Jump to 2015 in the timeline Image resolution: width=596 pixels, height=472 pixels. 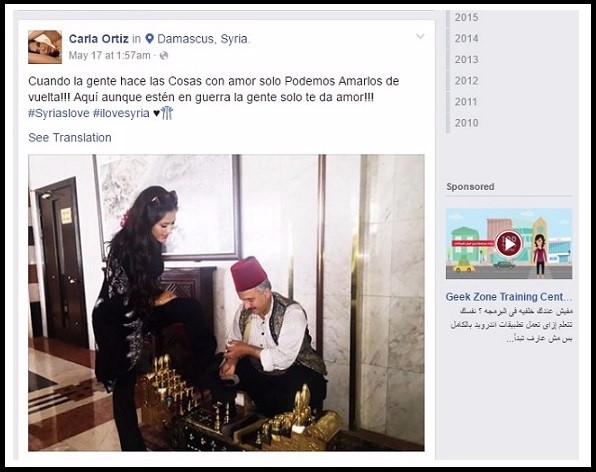tap(466, 17)
